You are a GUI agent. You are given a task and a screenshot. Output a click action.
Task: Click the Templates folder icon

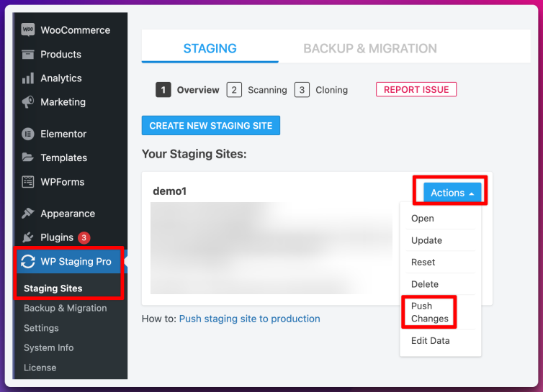coord(27,158)
